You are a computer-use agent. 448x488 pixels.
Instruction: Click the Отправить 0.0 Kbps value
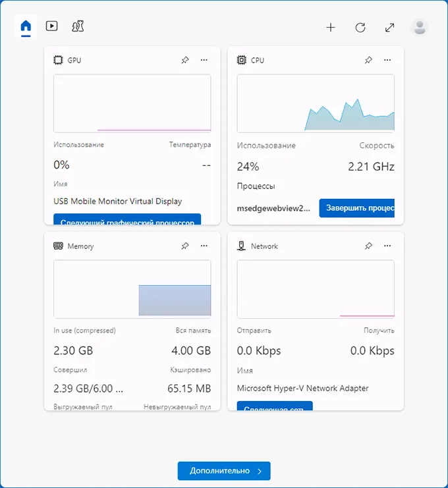[259, 351]
